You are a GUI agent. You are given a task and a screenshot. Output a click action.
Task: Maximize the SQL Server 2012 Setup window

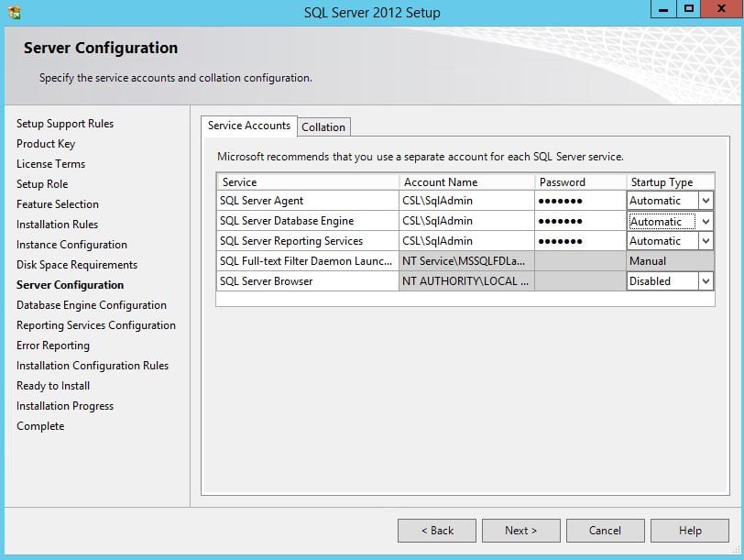point(688,9)
